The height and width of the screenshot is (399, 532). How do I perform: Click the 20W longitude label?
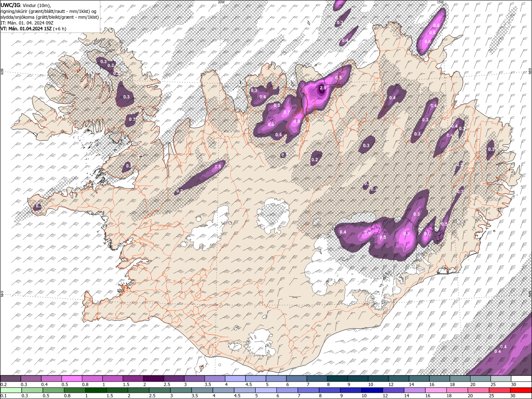point(222,2)
